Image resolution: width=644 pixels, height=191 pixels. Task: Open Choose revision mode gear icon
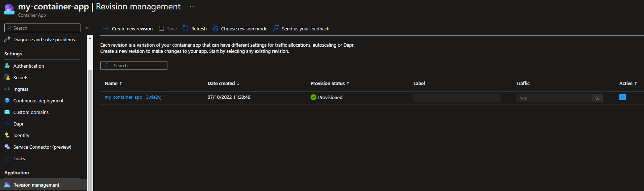215,29
